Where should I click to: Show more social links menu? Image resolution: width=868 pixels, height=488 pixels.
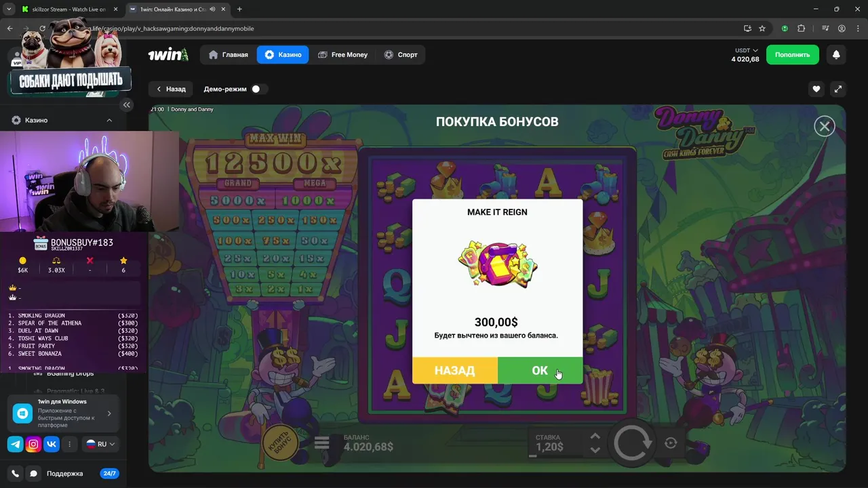69,445
